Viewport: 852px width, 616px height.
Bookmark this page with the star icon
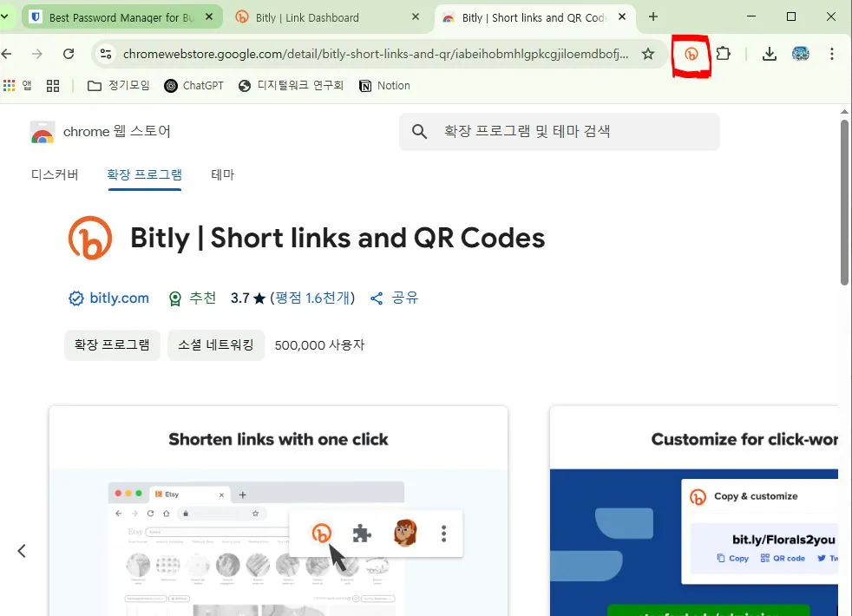pyautogui.click(x=648, y=54)
